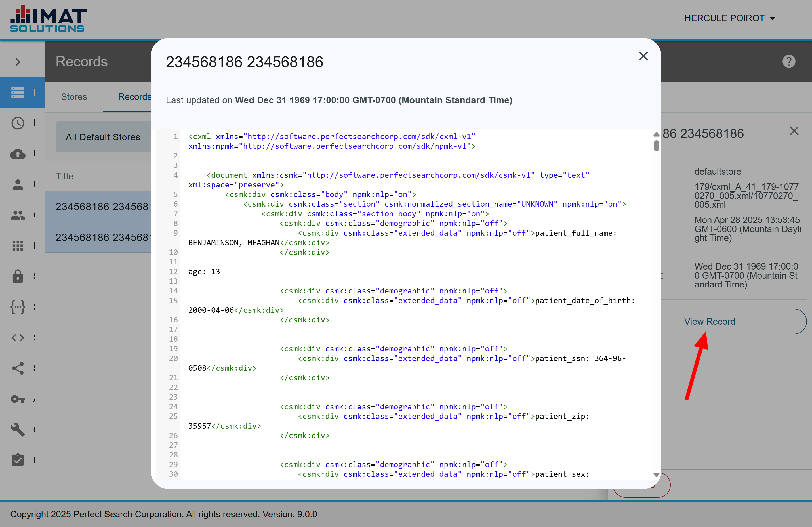Click the patient_sex line in XML
The image size is (812, 527).
[443, 474]
